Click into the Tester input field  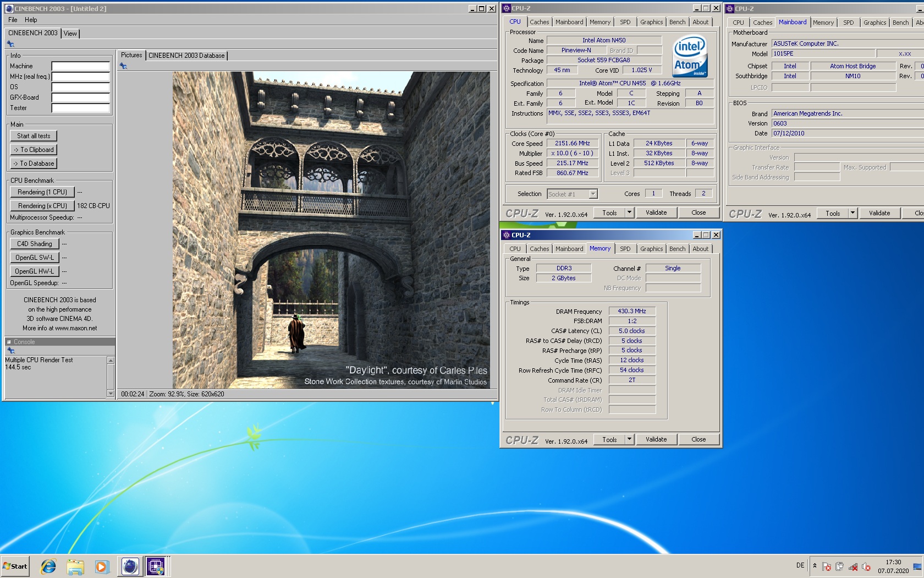click(x=81, y=108)
